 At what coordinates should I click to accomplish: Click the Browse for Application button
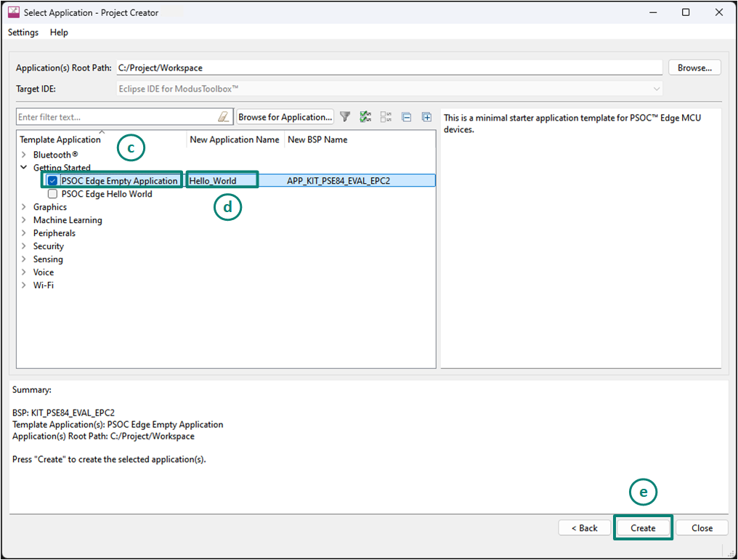pos(285,117)
